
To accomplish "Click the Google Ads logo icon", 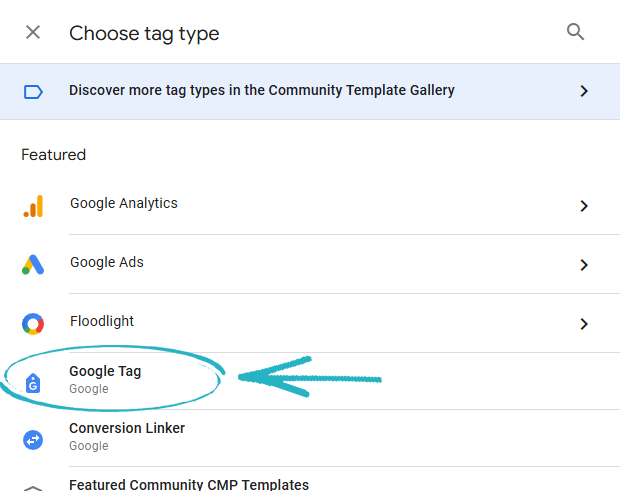I will [33, 265].
